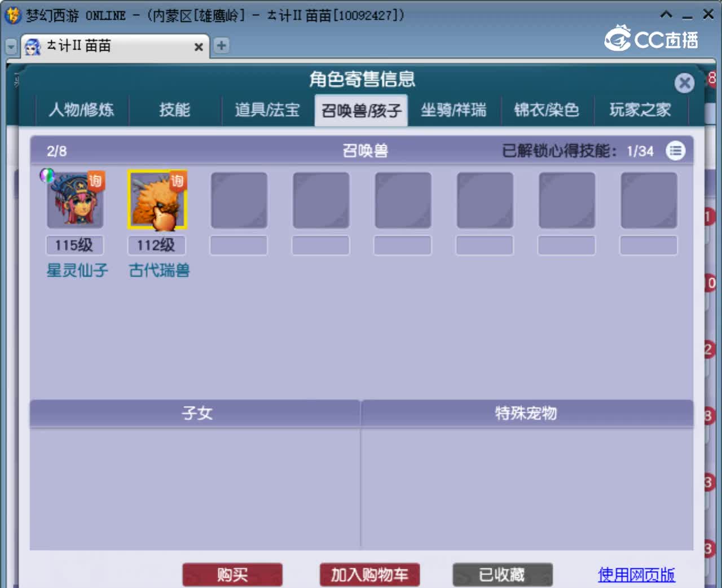
Task: Select the 星灵仙子 pet portrait
Action: 75,200
